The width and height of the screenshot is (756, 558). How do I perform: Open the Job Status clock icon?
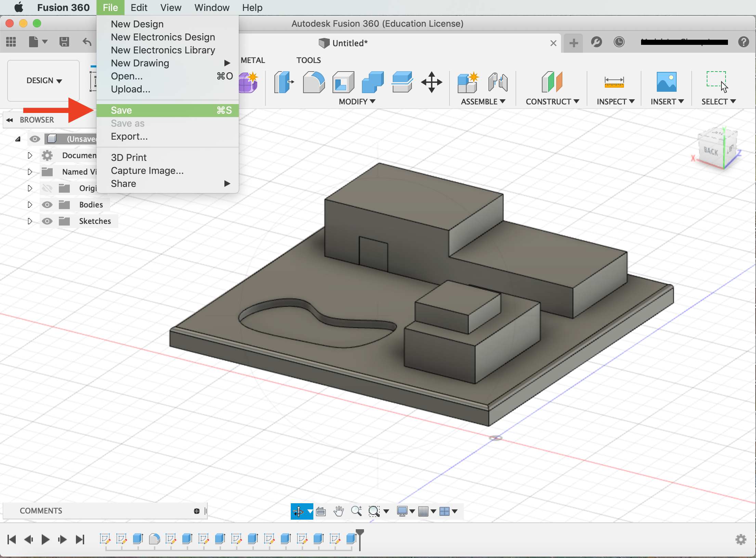(619, 42)
